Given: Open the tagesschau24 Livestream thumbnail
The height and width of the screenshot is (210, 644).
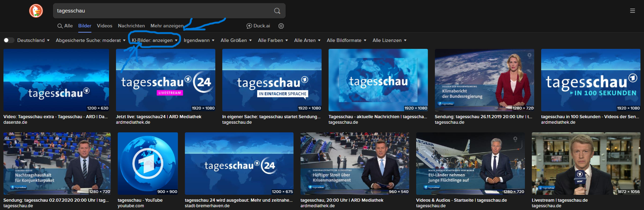Looking at the screenshot, I should click(x=166, y=80).
